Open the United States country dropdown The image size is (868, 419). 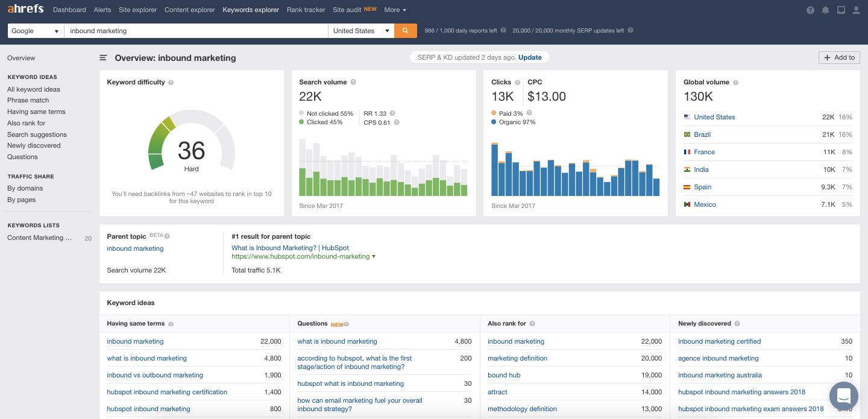(361, 31)
